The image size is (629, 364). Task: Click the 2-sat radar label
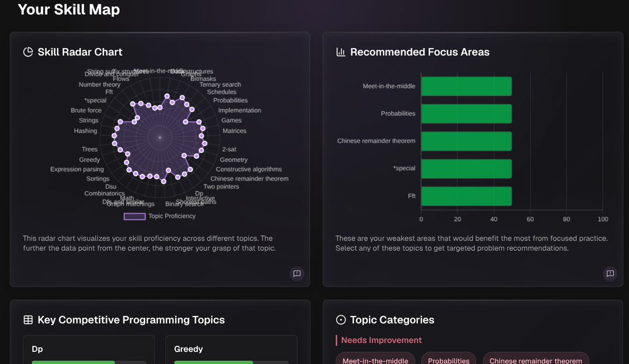[229, 149]
